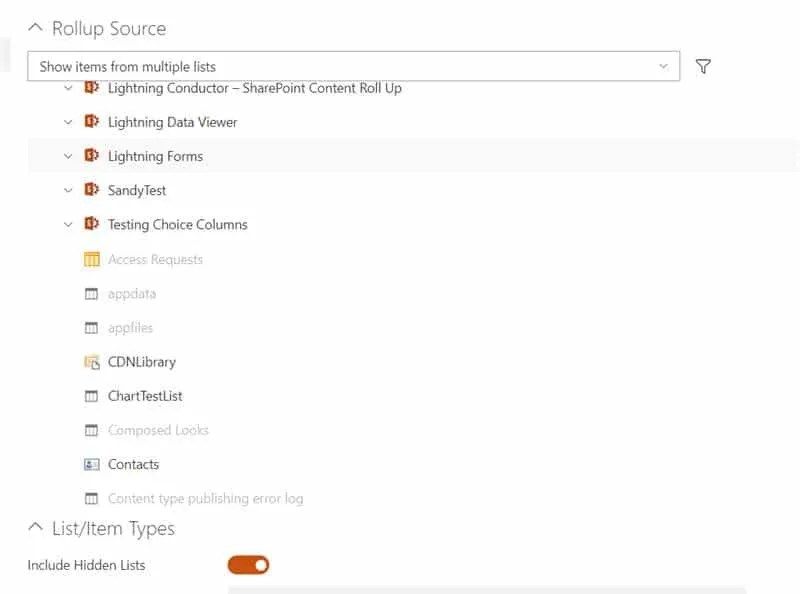800x594 pixels.
Task: Toggle the chevron next to SandyTest
Action: coord(68,190)
